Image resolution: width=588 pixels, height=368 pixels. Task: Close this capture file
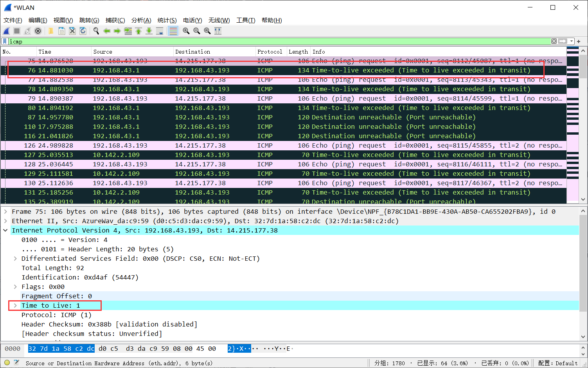[72, 31]
